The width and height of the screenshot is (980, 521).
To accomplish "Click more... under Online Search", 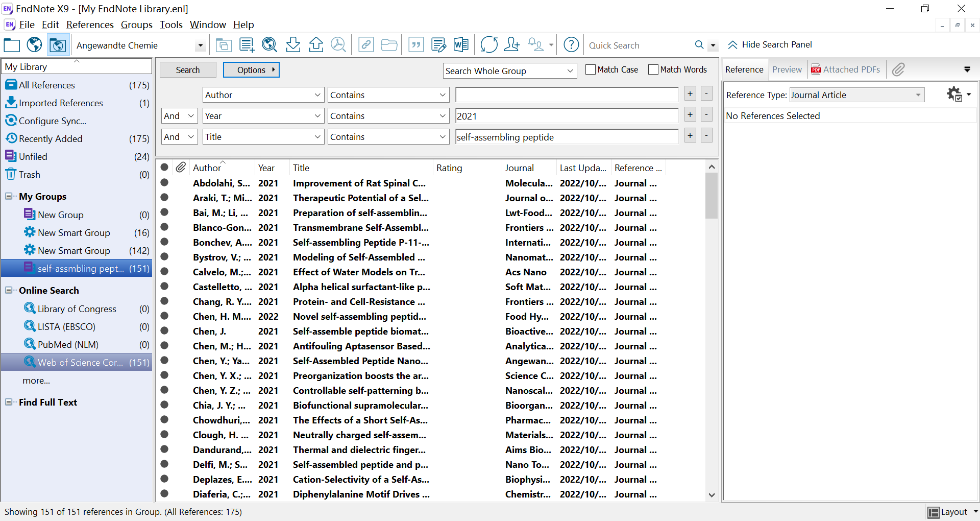I will (x=36, y=381).
